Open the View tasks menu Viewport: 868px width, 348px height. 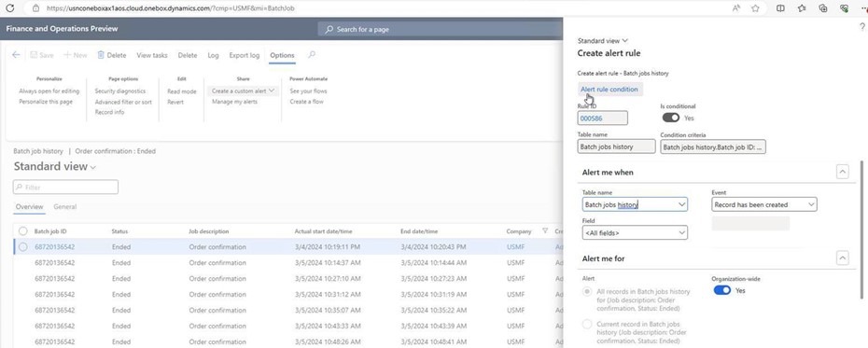pyautogui.click(x=152, y=55)
